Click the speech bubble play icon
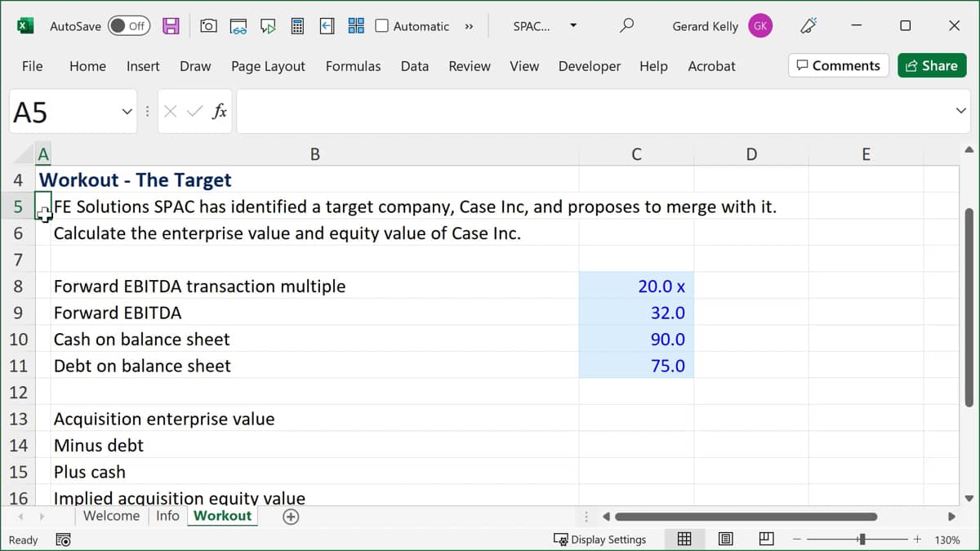This screenshot has width=980, height=551. point(268,26)
